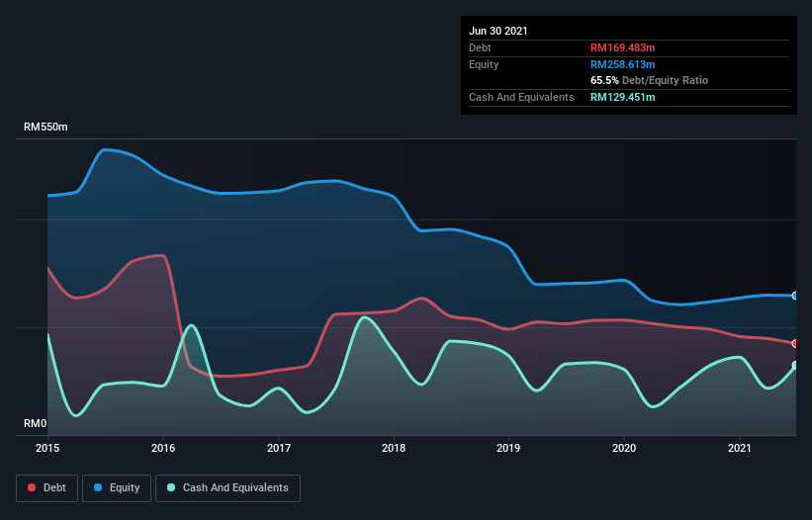Toggle the Cash And Equivalents legend button
The height and width of the screenshot is (520, 812).
coord(227,488)
